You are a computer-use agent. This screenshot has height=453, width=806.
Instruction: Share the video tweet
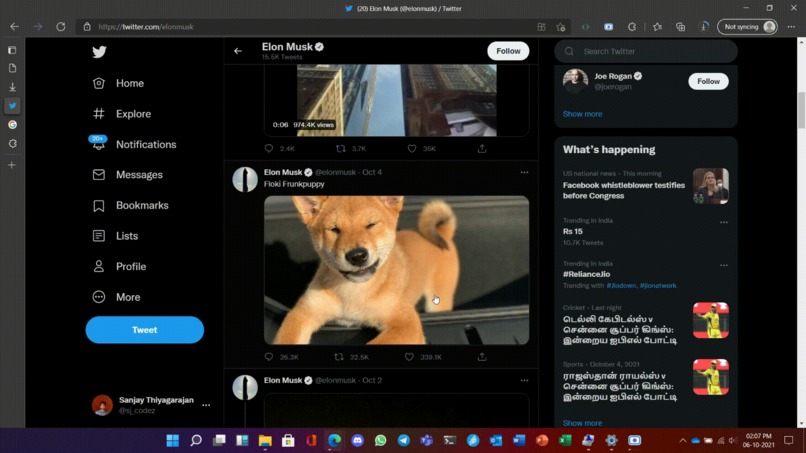point(482,149)
